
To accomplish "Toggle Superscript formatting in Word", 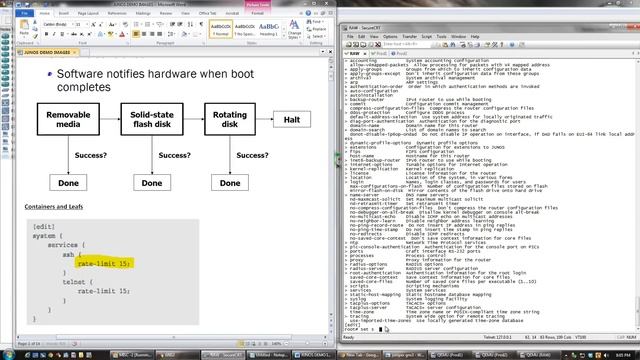I will pyautogui.click(x=89, y=34).
